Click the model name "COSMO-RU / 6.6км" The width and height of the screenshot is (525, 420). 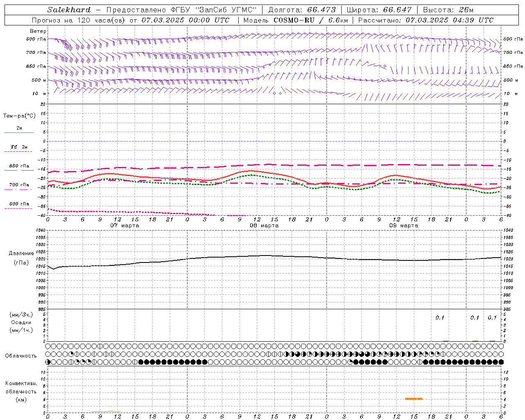pyautogui.click(x=310, y=20)
